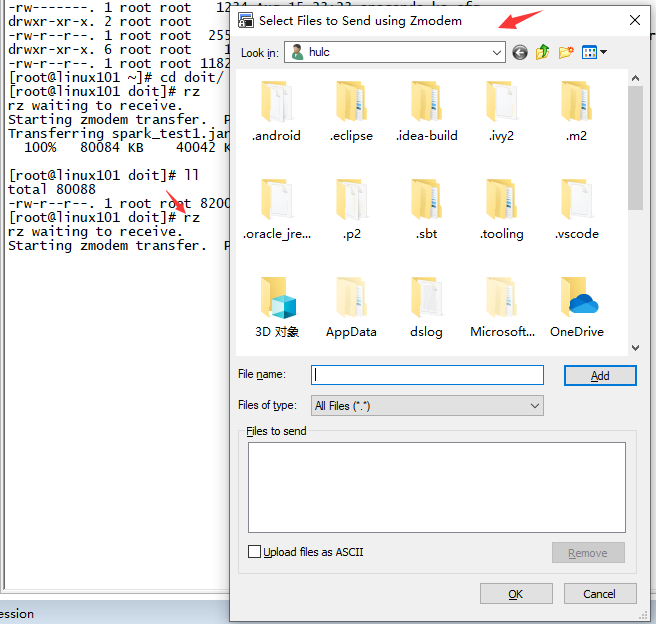Select the Microsoft... folder
656x624 pixels.
[x=502, y=307]
